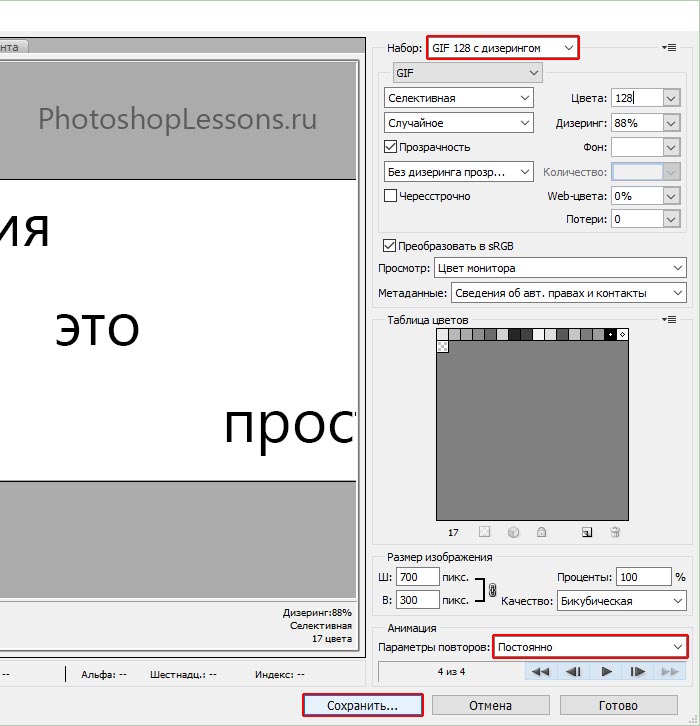Open the Без дизеринга прозр... dropdown
Viewport: 700px width, 726px height.
pyautogui.click(x=459, y=172)
